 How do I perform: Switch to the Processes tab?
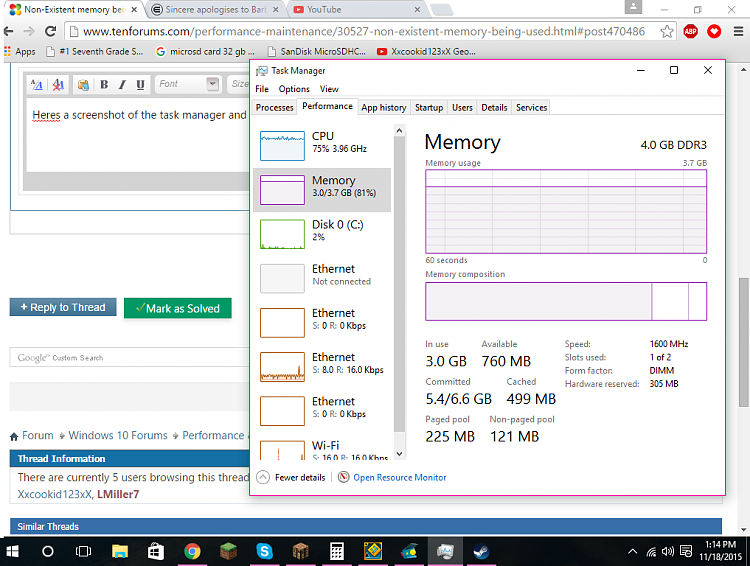coord(275,108)
